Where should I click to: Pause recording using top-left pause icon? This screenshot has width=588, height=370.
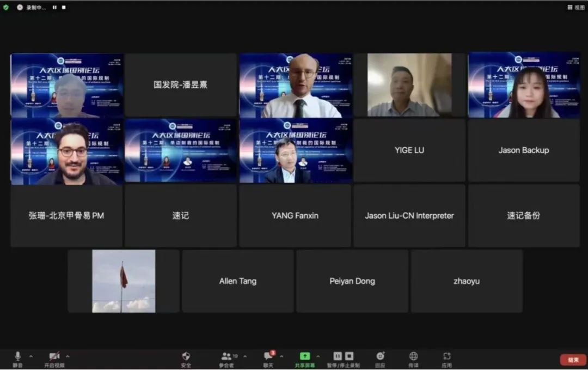(x=54, y=8)
